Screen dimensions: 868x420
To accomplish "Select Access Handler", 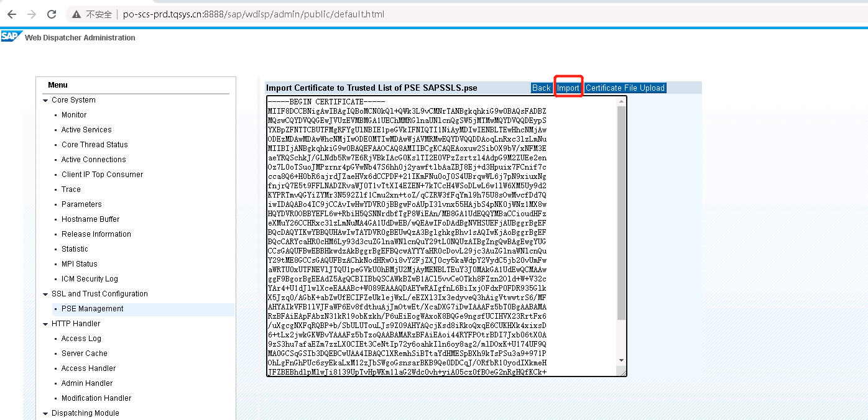I will (88, 368).
